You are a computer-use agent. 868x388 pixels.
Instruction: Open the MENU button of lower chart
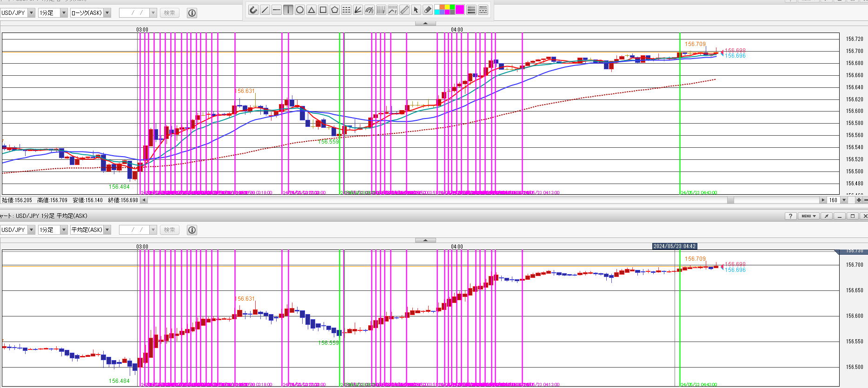(x=808, y=216)
